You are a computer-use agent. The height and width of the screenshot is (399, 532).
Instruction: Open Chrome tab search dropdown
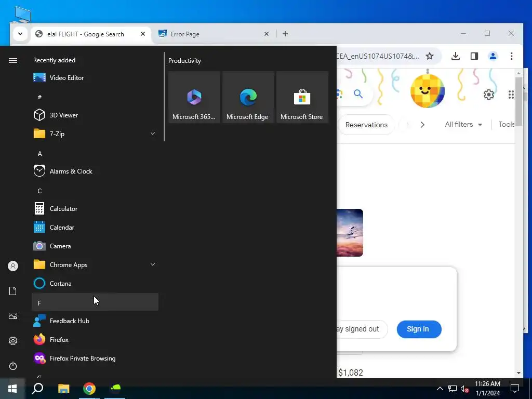[x=20, y=34]
